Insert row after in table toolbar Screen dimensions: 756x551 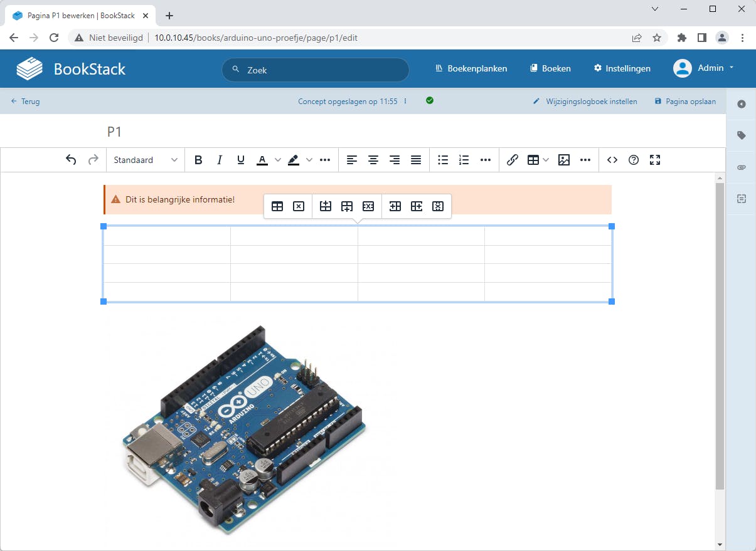coord(347,206)
